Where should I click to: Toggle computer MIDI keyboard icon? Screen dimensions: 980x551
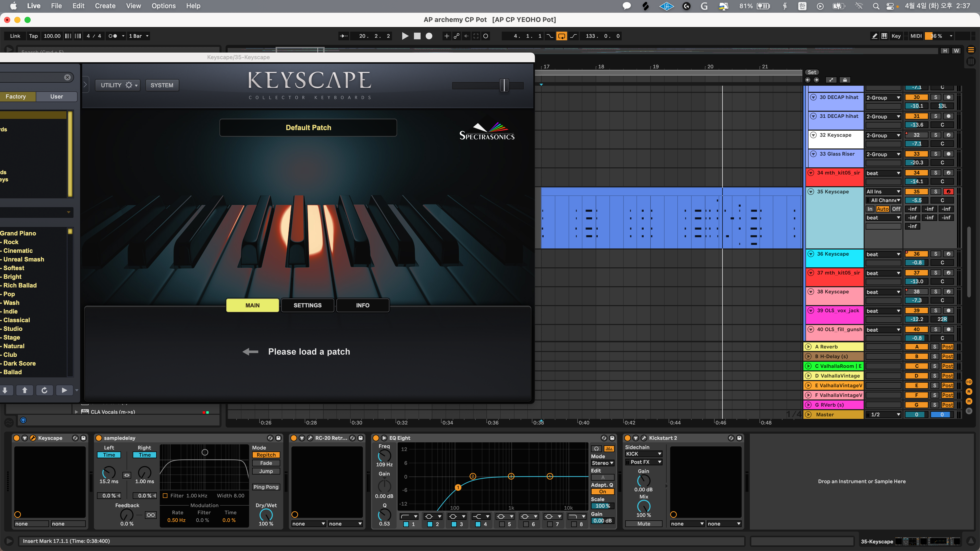(885, 36)
